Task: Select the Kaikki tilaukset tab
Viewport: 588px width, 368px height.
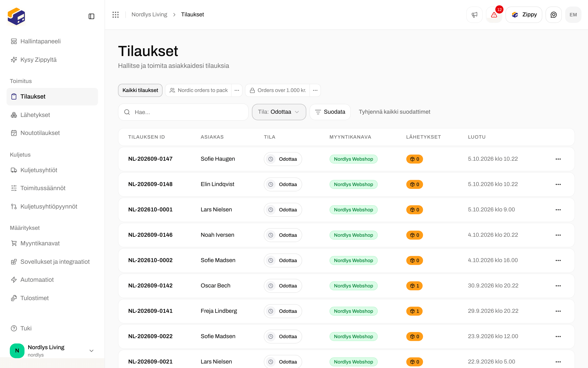Action: click(140, 90)
